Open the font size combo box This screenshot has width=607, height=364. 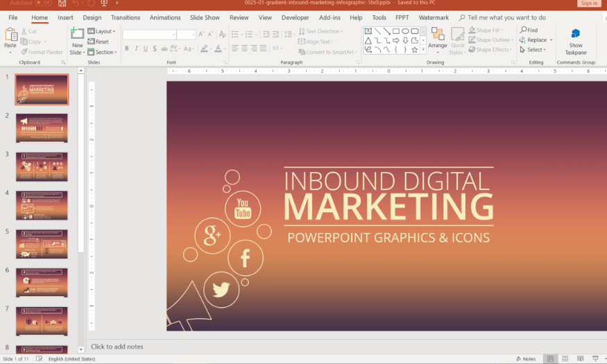tap(186, 35)
